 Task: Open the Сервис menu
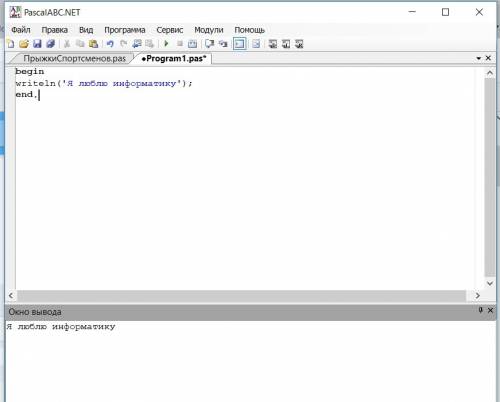[170, 30]
